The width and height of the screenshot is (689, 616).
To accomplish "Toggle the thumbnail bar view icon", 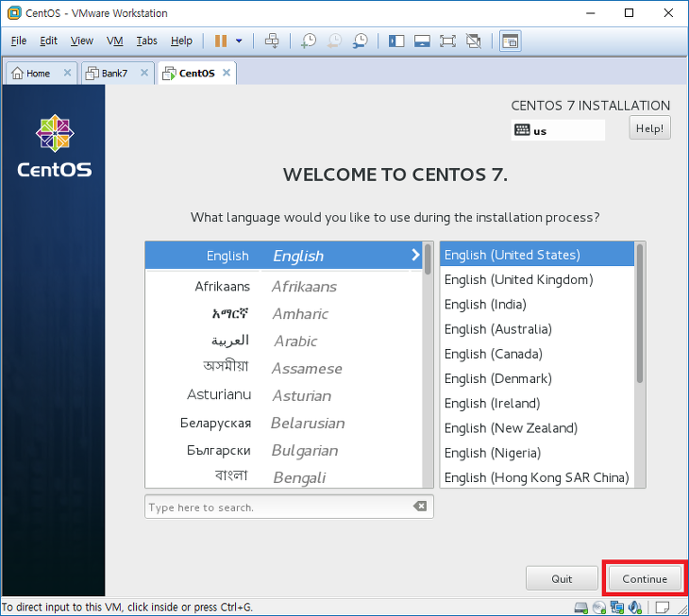I will click(422, 41).
